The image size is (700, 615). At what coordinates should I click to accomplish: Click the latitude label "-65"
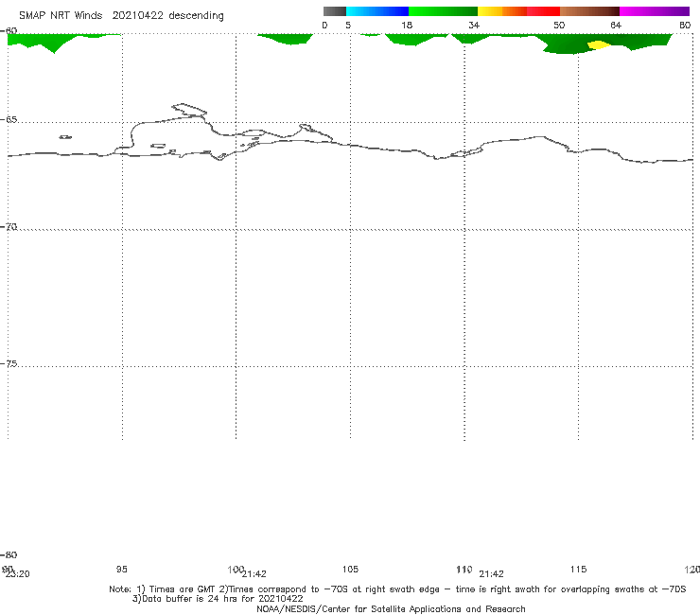pyautogui.click(x=9, y=120)
